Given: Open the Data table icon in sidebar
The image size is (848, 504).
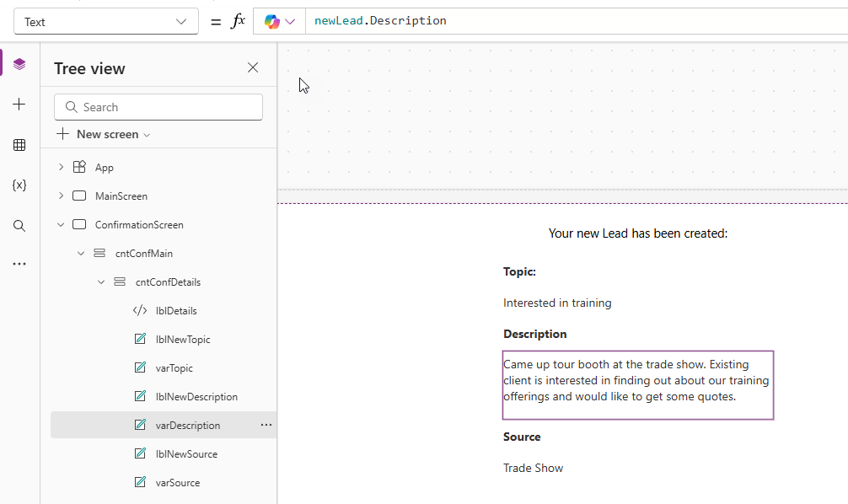Looking at the screenshot, I should [19, 145].
